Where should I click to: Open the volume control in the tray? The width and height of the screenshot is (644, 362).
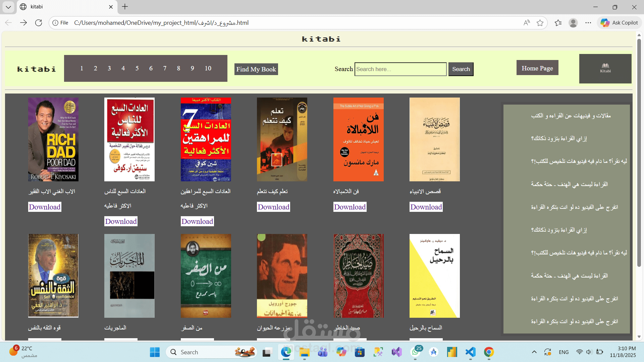pyautogui.click(x=589, y=352)
